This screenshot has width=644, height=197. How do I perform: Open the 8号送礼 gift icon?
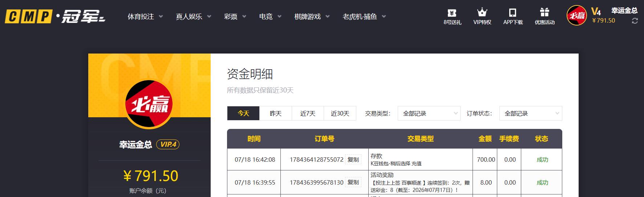click(x=452, y=13)
